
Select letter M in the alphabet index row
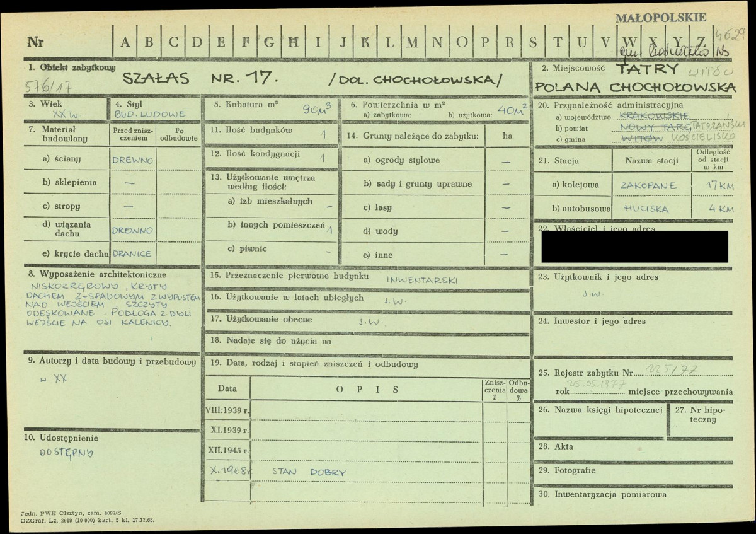[x=412, y=43]
